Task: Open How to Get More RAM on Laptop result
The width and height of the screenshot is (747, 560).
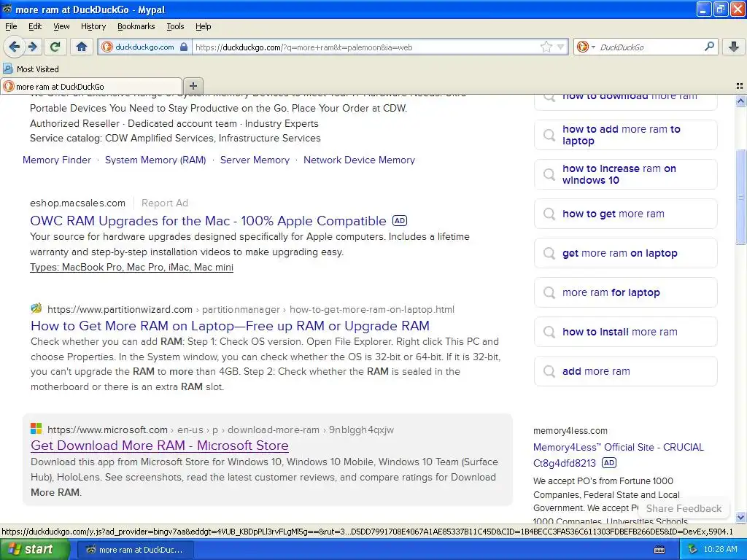Action: click(x=230, y=326)
